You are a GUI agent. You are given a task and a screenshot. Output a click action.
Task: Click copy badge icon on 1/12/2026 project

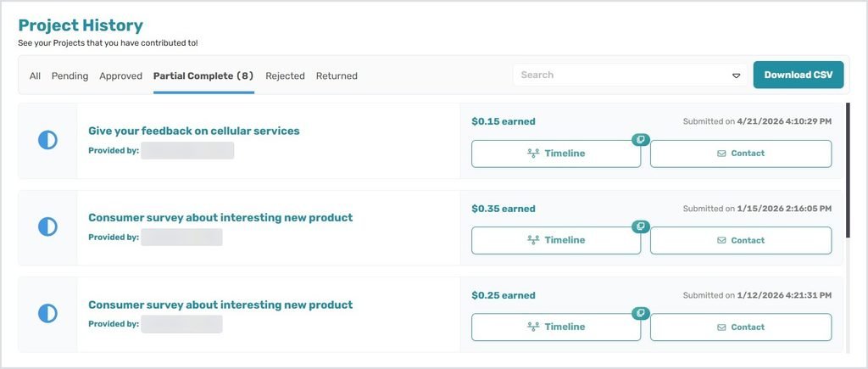coord(641,313)
